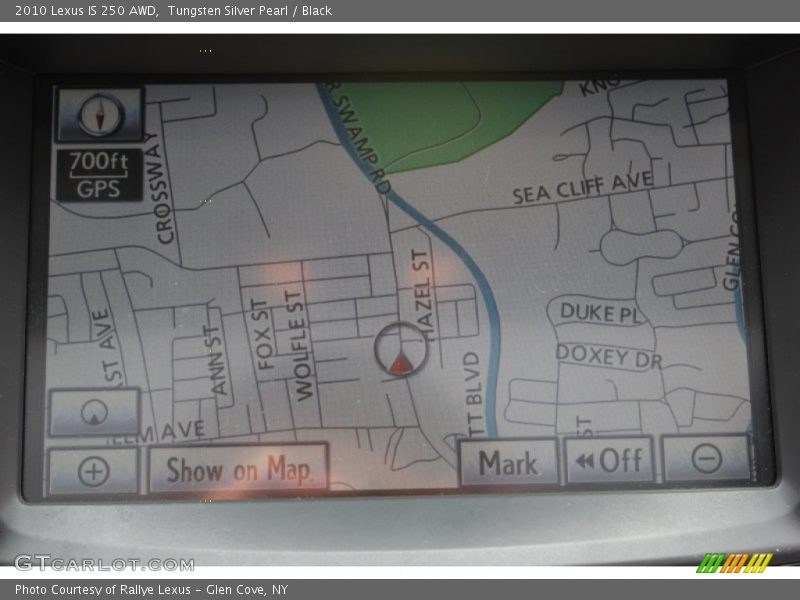Tap the Show on Map button
Viewport: 800px width, 600px height.
(x=238, y=469)
